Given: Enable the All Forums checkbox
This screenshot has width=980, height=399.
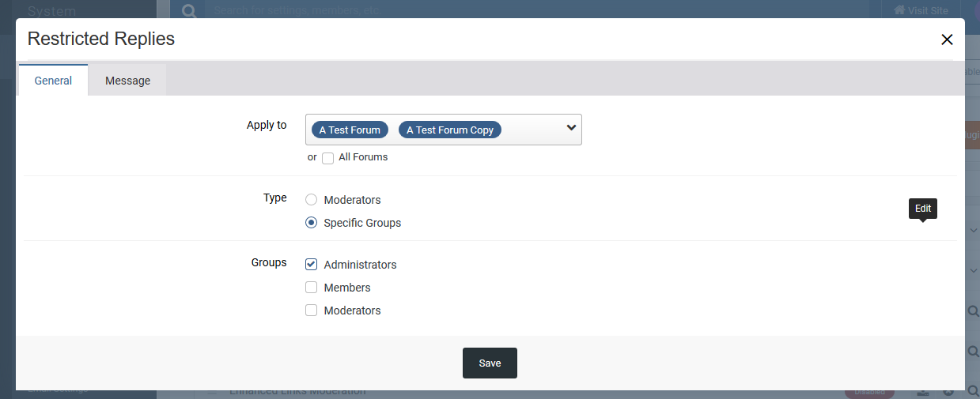Looking at the screenshot, I should pyautogui.click(x=328, y=158).
